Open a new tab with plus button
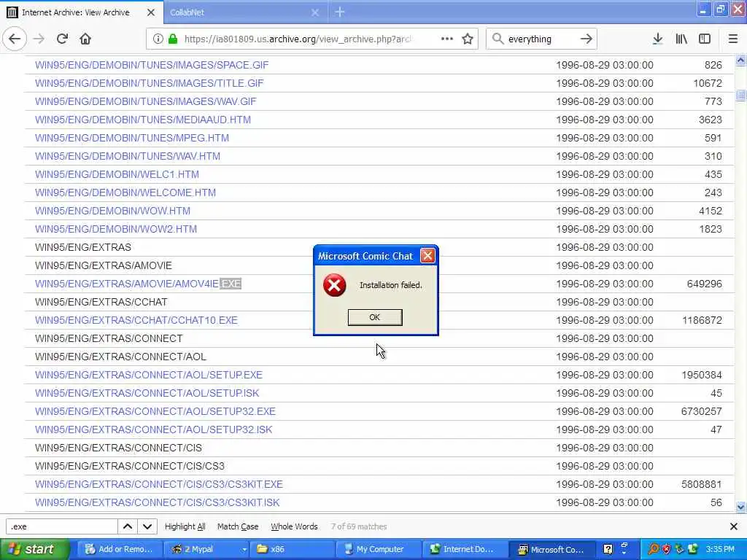The width and height of the screenshot is (747, 560). pyautogui.click(x=340, y=12)
